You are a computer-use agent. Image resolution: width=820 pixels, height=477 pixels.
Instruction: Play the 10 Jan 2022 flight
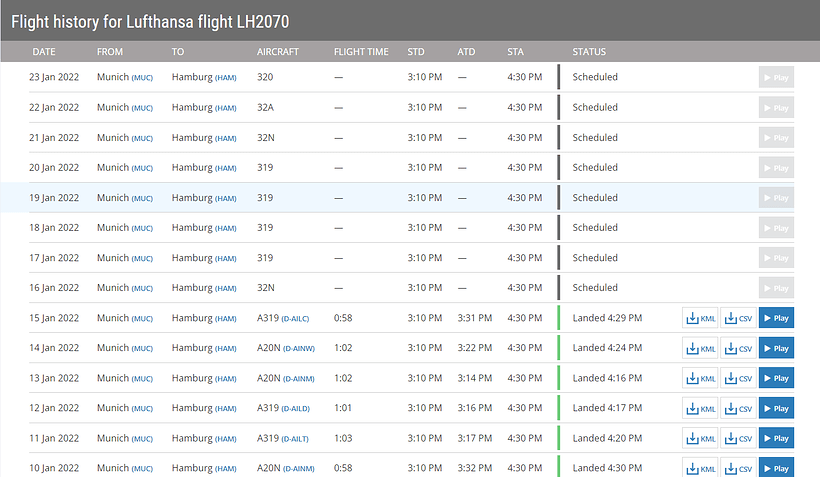pos(776,467)
